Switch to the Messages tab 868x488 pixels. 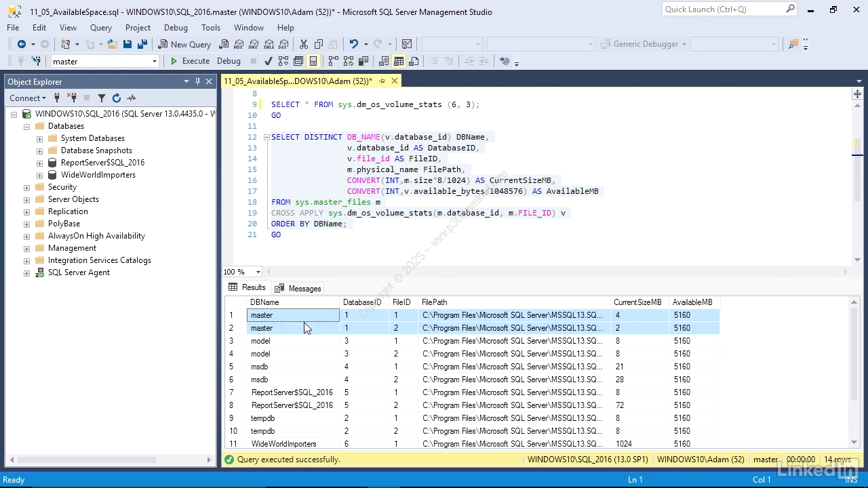pos(298,288)
